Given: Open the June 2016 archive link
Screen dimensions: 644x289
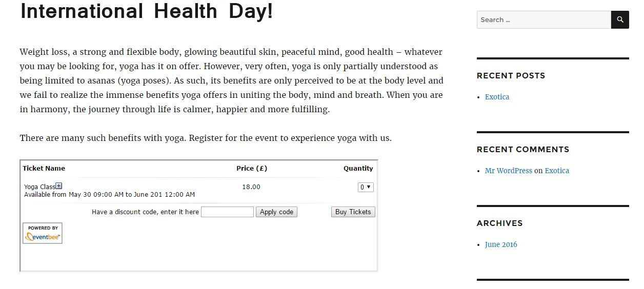Looking at the screenshot, I should pyautogui.click(x=501, y=244).
